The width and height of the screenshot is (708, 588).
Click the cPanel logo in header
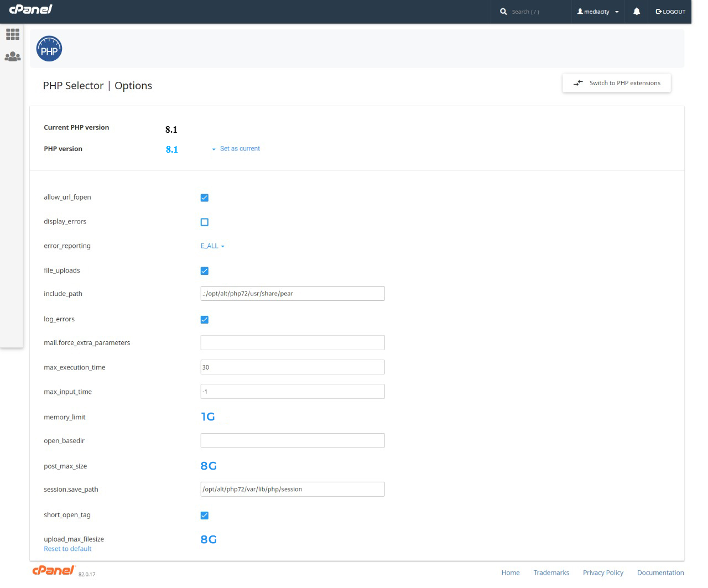coord(31,9)
